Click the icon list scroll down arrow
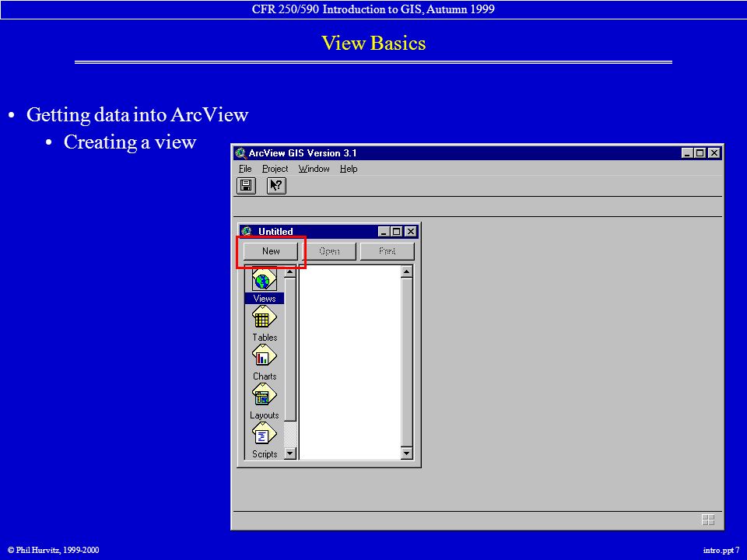Screen dimensions: 747x560 pos(289,453)
